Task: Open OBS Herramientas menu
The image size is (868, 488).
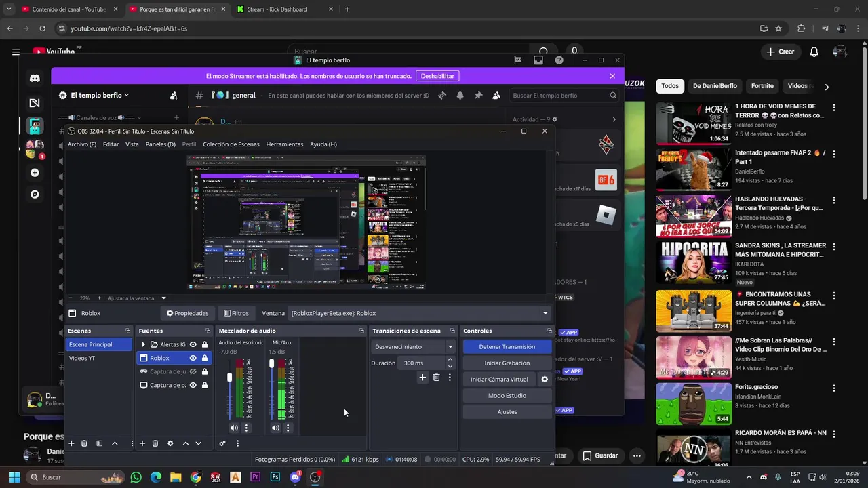Action: coord(285,144)
